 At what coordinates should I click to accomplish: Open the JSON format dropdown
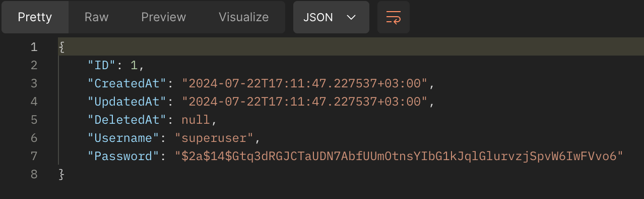[x=331, y=17]
